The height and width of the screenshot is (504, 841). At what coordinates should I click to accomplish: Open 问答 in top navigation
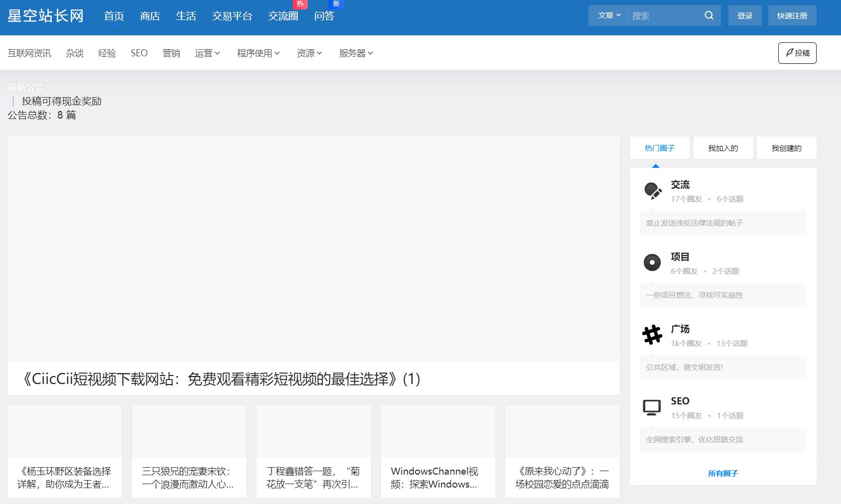pos(324,16)
